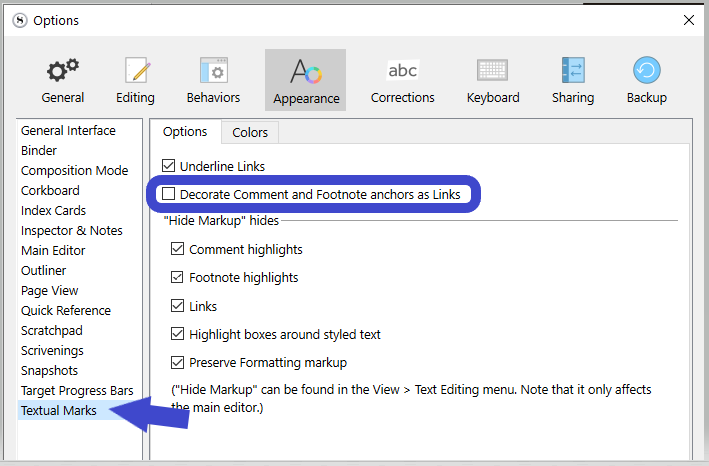Close the Options dialog window
This screenshot has height=466, width=709.
(688, 20)
